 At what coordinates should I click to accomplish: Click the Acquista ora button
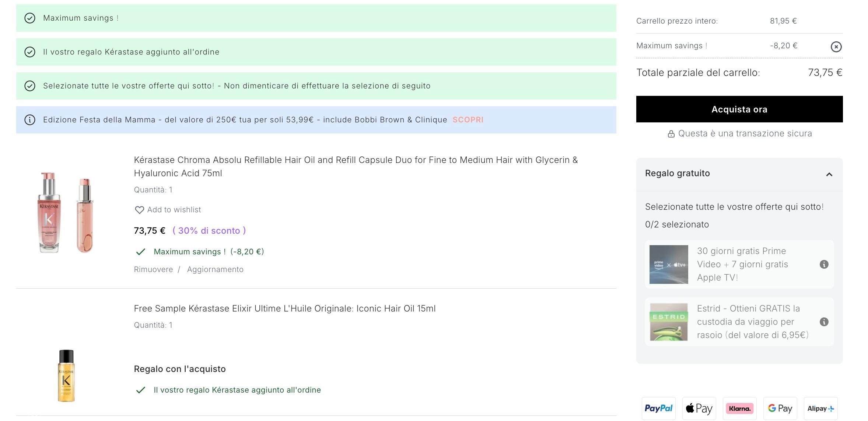(739, 109)
